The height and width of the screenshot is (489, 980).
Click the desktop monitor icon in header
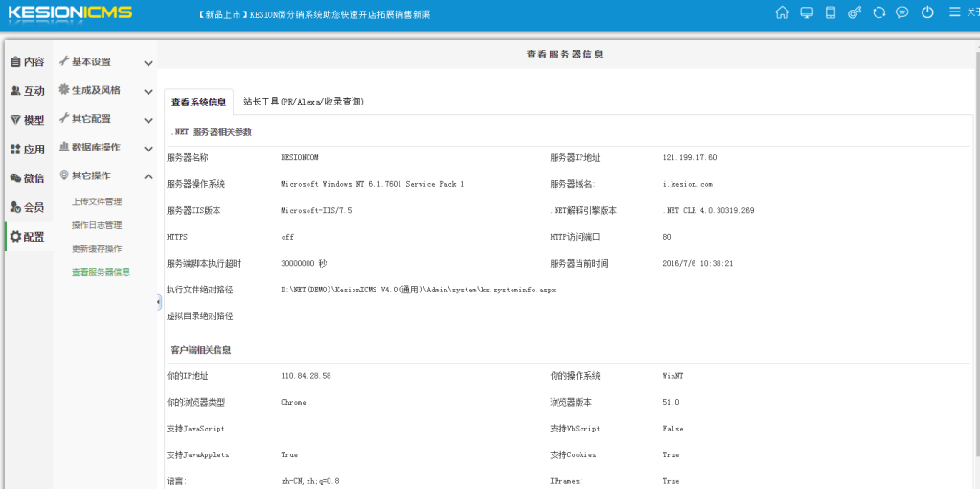tap(807, 12)
